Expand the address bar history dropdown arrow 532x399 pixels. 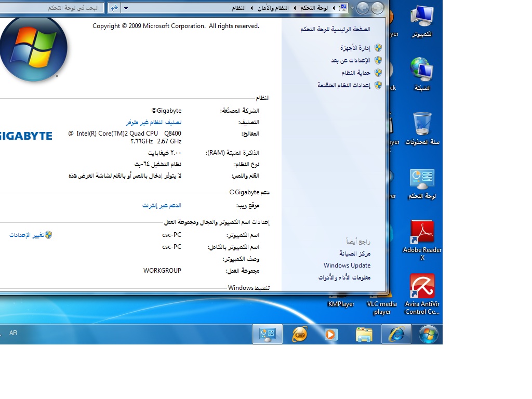coord(126,8)
